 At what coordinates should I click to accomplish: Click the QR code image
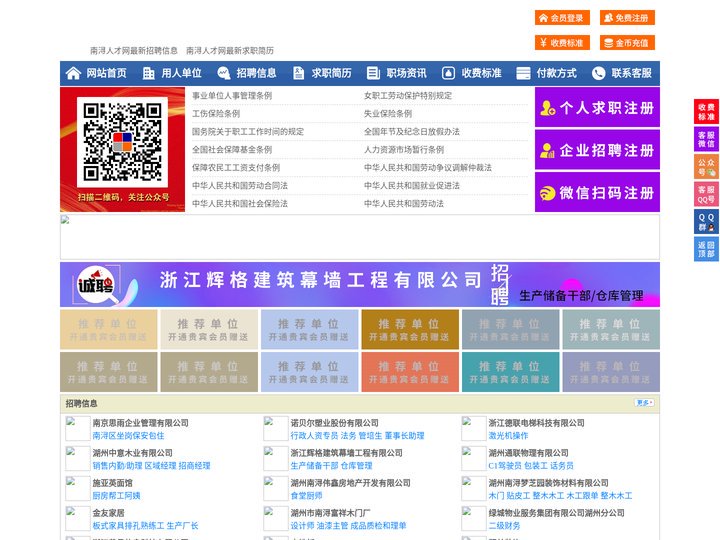[122, 142]
